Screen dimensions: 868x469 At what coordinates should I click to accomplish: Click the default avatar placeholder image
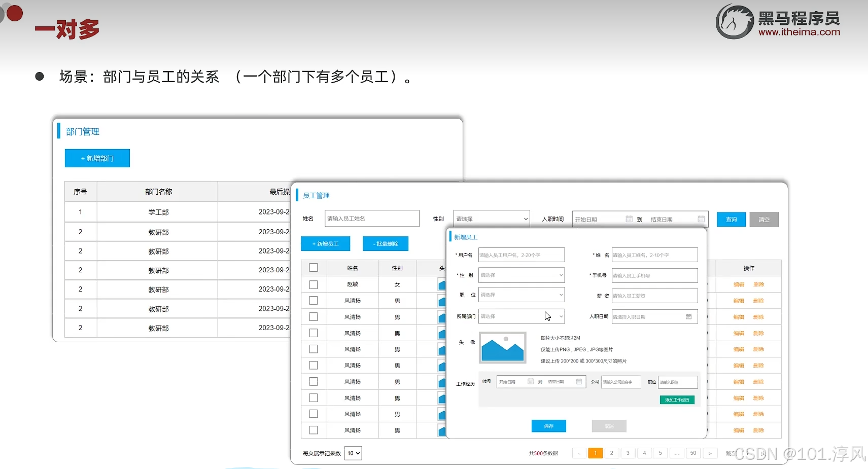(503, 348)
